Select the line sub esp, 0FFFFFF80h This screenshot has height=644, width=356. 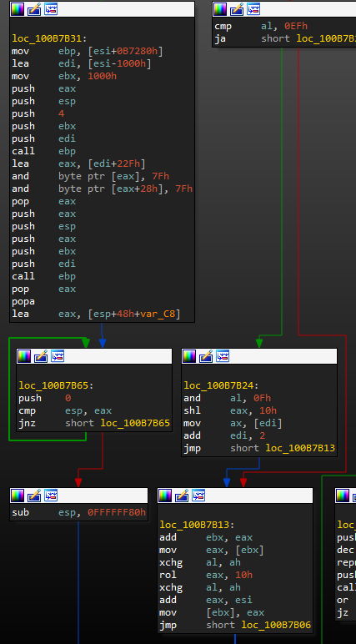(x=79, y=512)
